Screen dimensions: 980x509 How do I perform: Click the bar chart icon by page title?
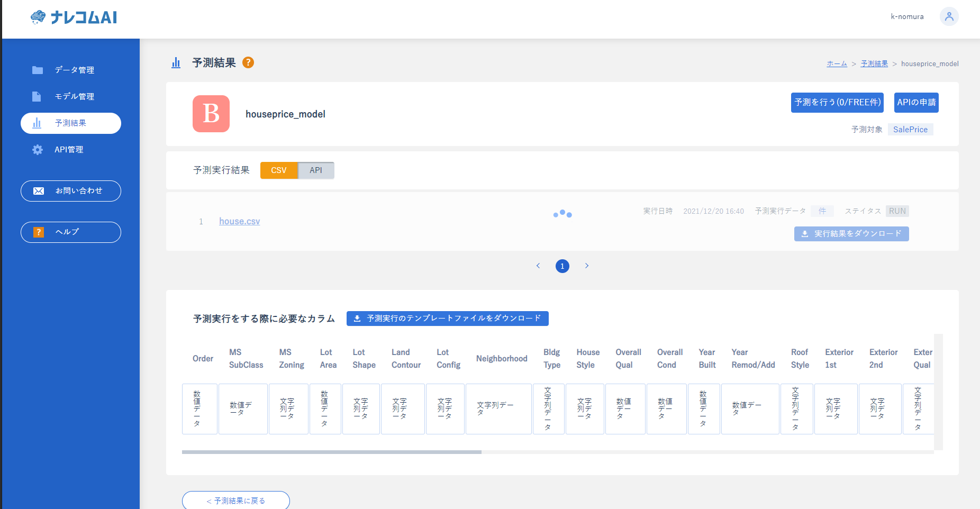[176, 63]
